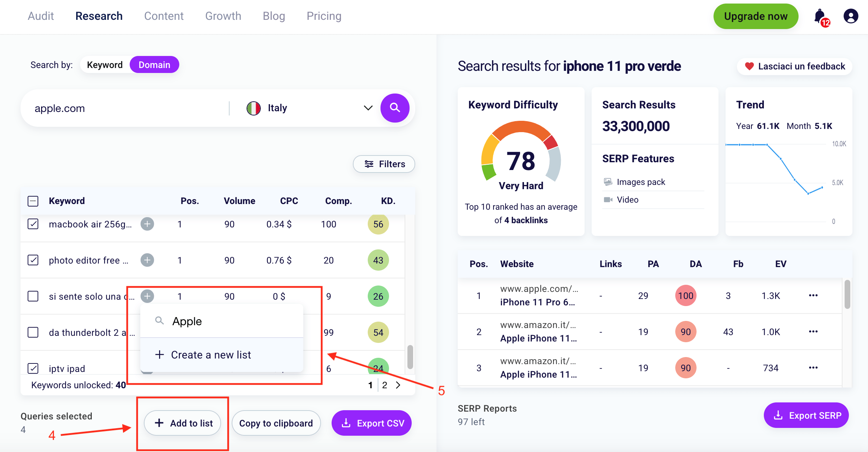Click the Export SERP button
Screen dimensions: 868x452
pos(806,415)
